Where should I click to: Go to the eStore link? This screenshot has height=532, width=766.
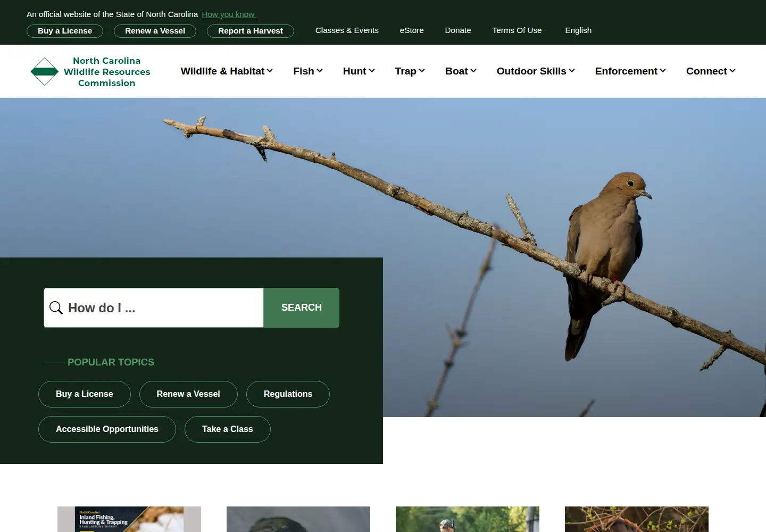[412, 30]
